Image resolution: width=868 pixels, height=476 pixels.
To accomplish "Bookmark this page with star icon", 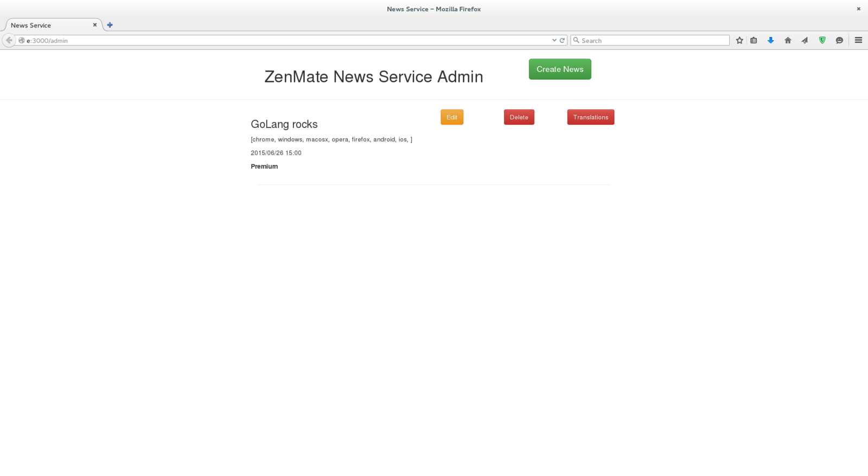I will pos(739,40).
